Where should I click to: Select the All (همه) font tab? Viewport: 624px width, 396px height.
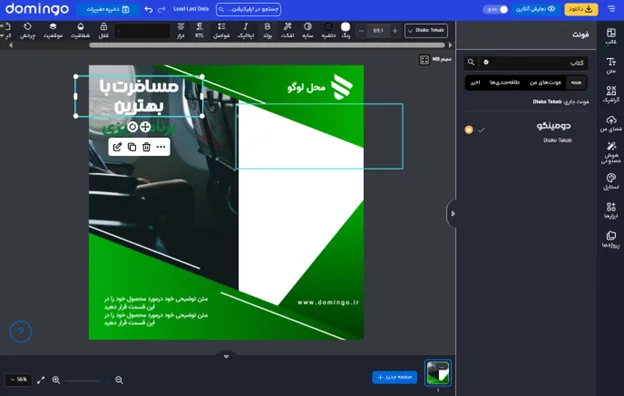[x=576, y=83]
